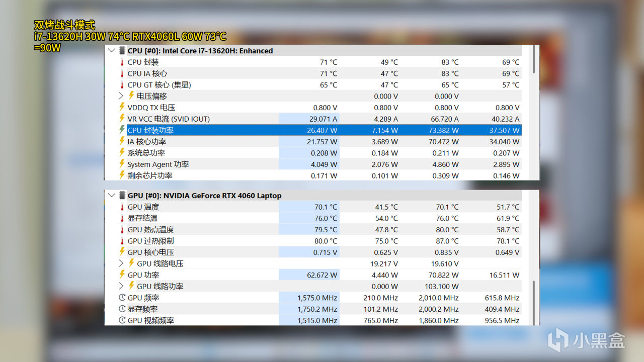Image resolution: width=644 pixels, height=362 pixels.
Task: Click the GPU hotspot value '79.5 °C'
Action: pyautogui.click(x=326, y=230)
